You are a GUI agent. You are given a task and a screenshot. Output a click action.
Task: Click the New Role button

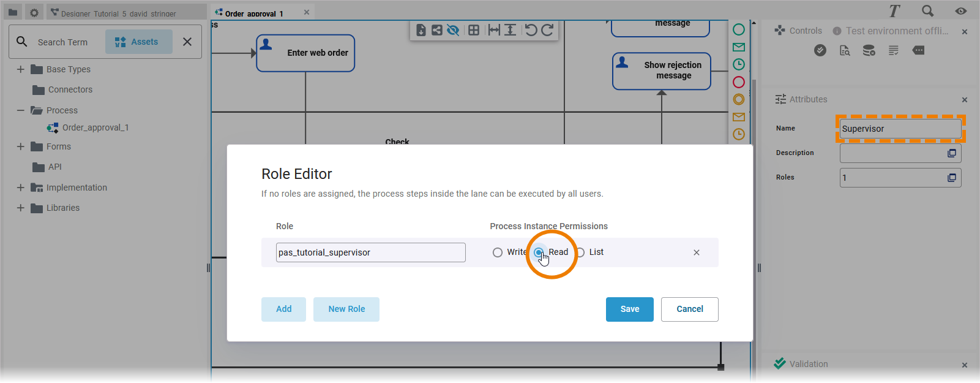tap(346, 309)
